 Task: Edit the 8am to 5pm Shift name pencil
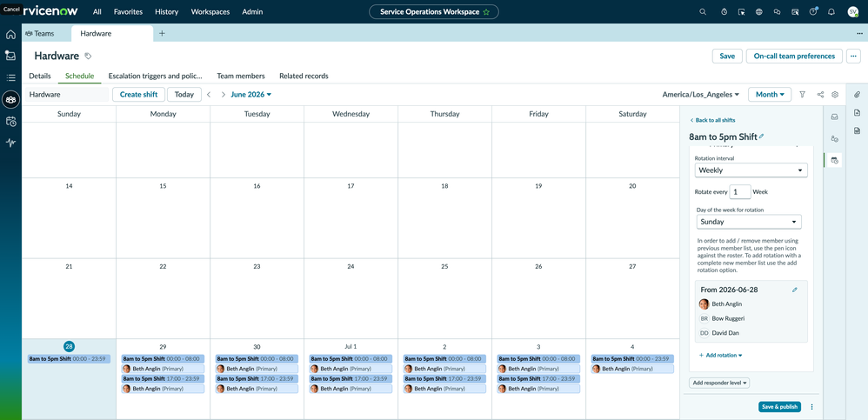762,136
